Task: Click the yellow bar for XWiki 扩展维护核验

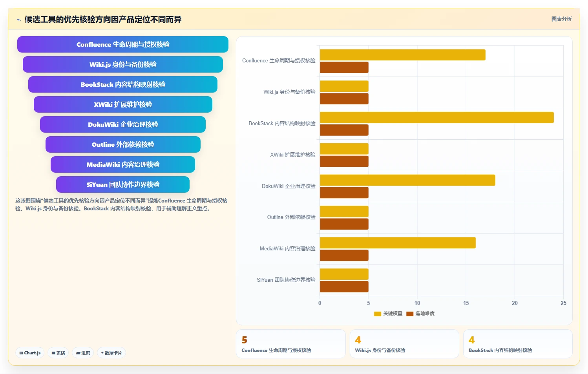Action: pos(344,149)
